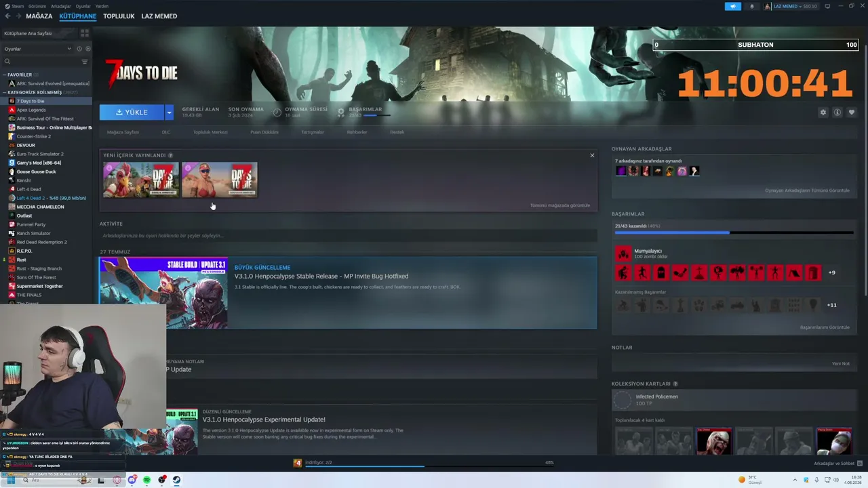Open the Arkadaşlar menu

pyautogui.click(x=61, y=6)
